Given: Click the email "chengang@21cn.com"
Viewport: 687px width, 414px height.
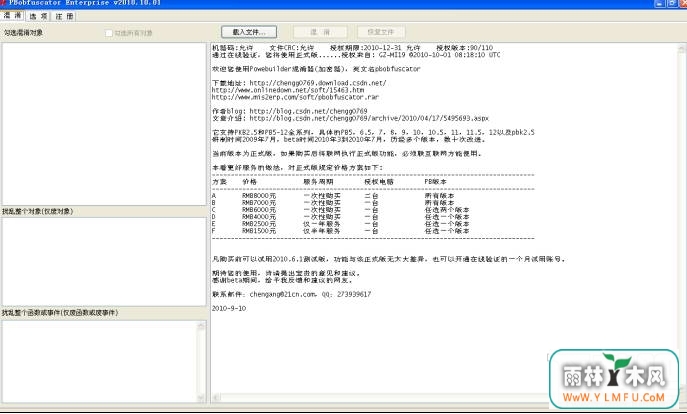Looking at the screenshot, I should coord(283,294).
